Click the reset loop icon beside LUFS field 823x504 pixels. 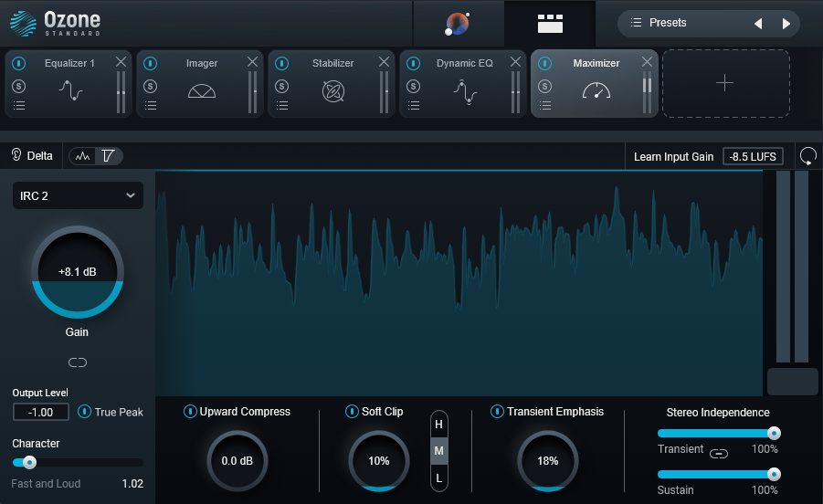point(808,156)
